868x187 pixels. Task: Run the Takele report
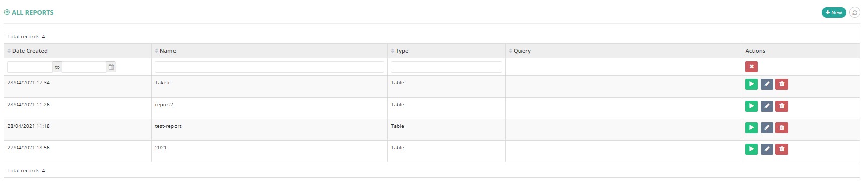tap(751, 84)
